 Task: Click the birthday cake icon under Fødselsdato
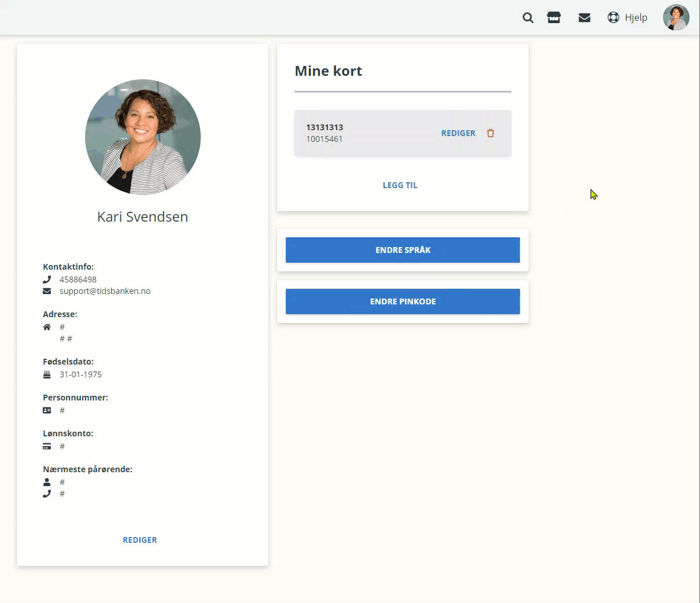(x=47, y=374)
